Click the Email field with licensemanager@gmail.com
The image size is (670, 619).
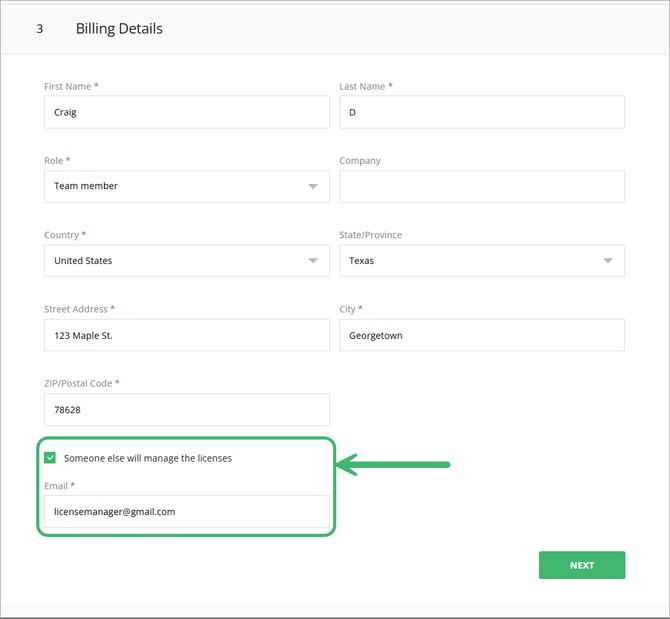click(x=186, y=511)
